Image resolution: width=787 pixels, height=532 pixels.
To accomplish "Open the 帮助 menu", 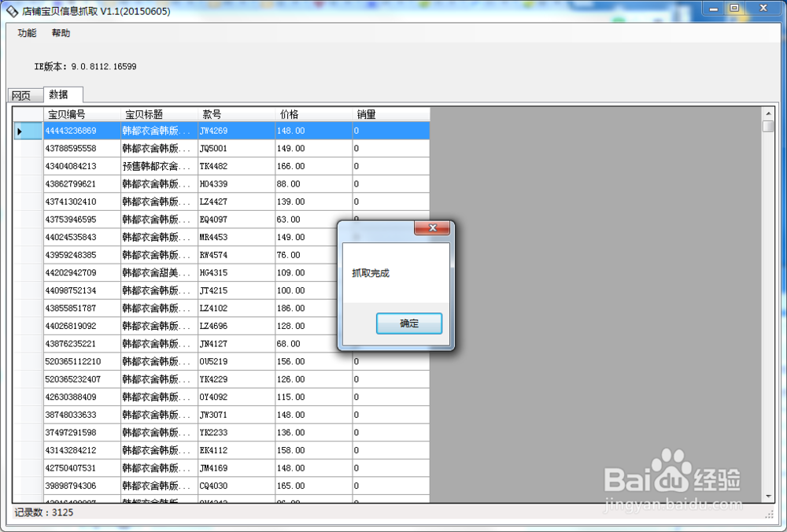I will [61, 33].
